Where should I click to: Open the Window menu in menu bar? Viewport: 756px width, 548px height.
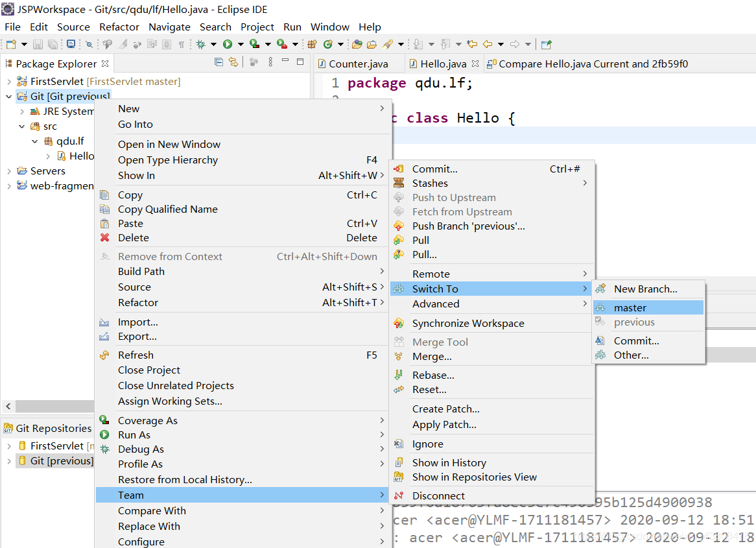click(330, 27)
